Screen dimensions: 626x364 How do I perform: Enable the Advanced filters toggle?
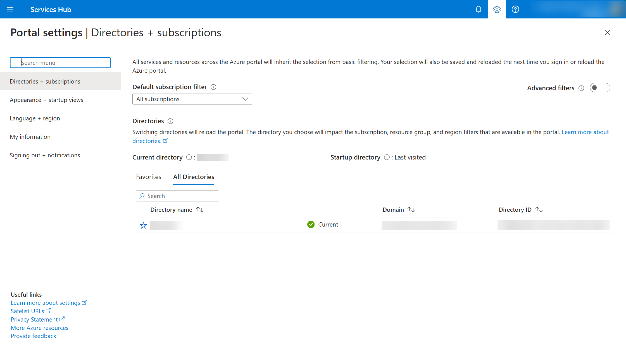click(600, 88)
